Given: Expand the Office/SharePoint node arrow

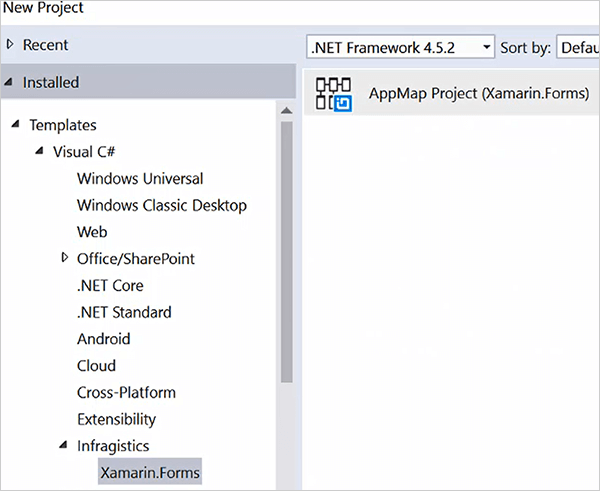Looking at the screenshot, I should coord(65,258).
